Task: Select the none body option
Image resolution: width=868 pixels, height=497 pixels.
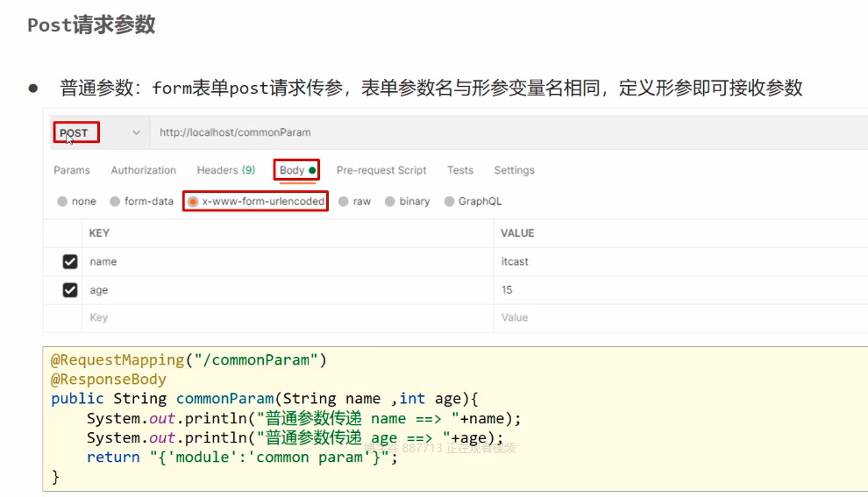Action: point(62,202)
